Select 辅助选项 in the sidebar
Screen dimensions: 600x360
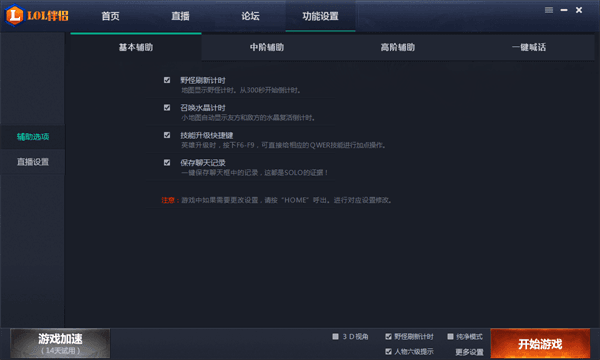click(x=33, y=137)
